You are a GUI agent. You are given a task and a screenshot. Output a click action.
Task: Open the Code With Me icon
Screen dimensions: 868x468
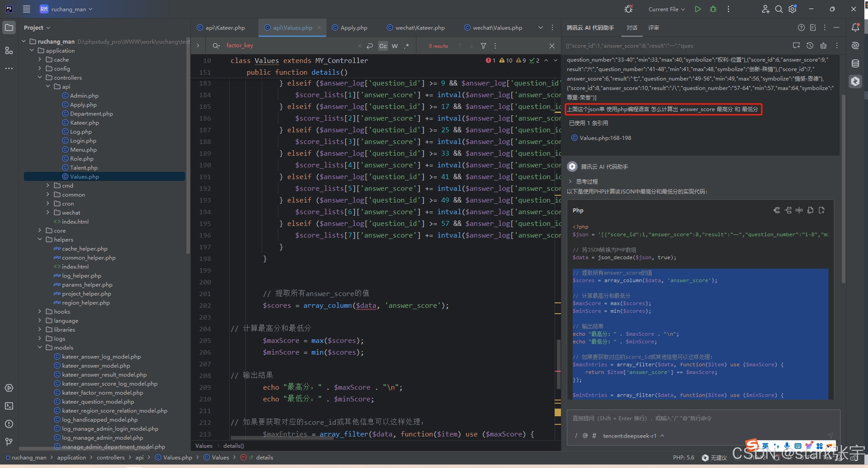[765, 9]
